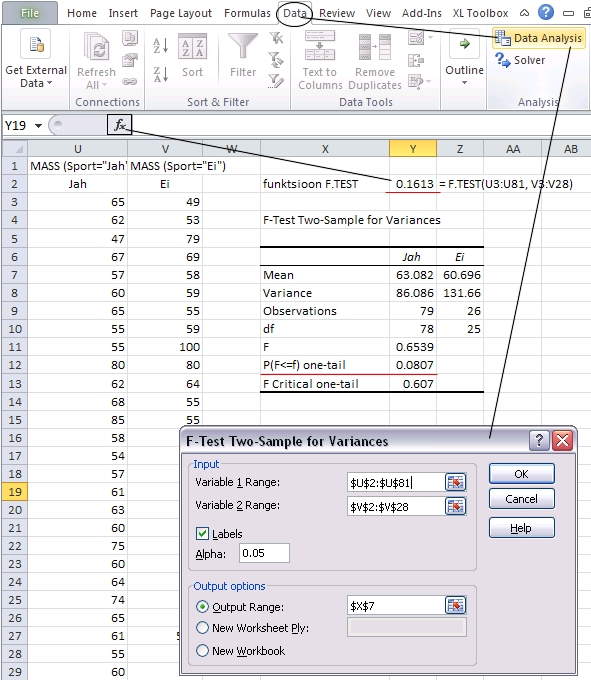
Task: Open the Get External Data menu
Action: tap(36, 59)
